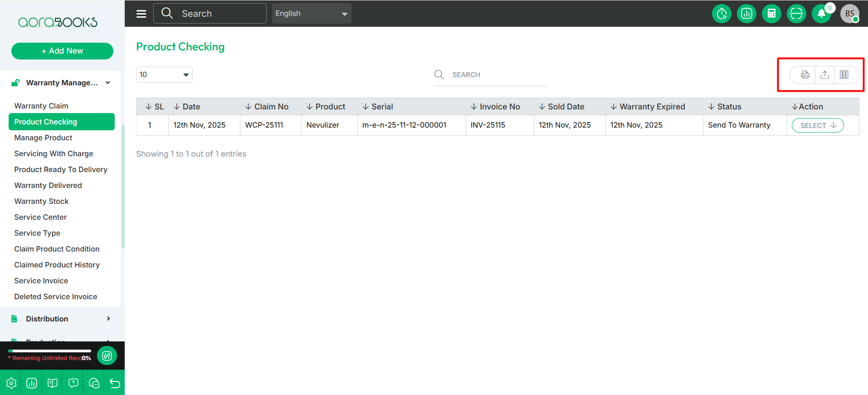Open the calculator icon in the header

click(771, 14)
